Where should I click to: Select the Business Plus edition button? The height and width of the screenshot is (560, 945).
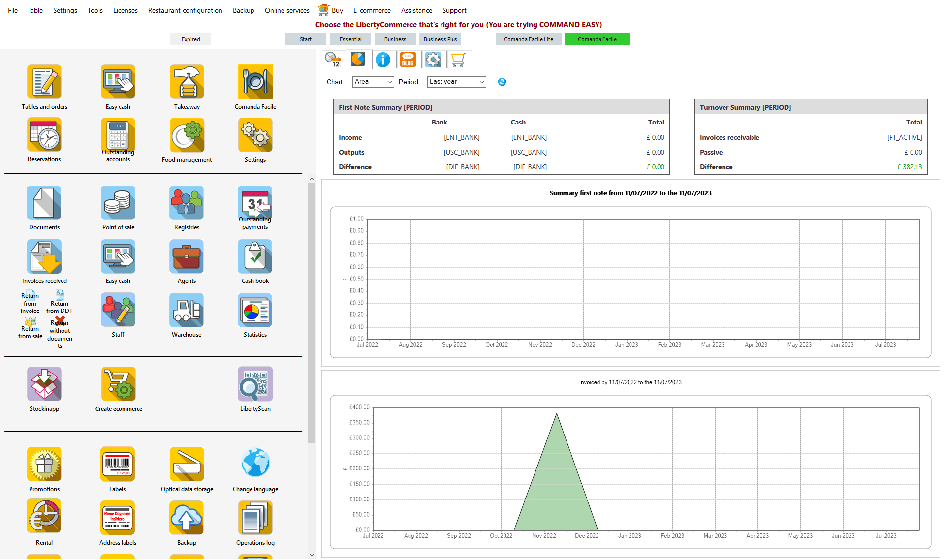click(440, 39)
